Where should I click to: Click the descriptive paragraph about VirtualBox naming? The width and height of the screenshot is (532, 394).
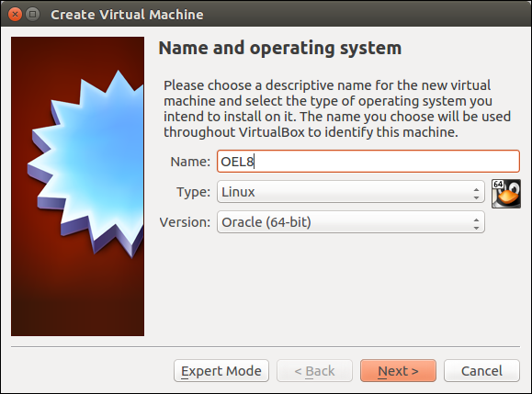[337, 109]
